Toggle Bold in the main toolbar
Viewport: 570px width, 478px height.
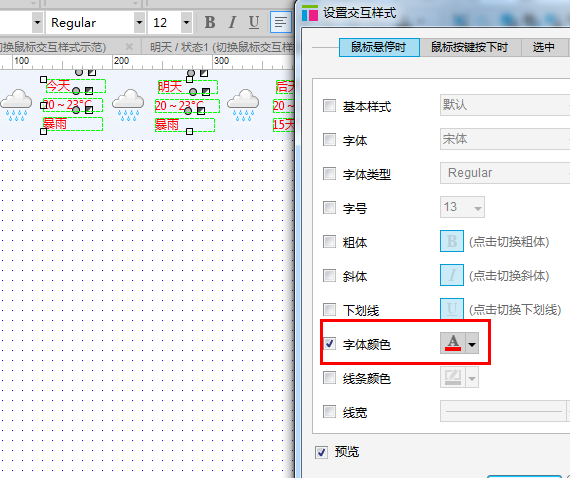point(210,23)
